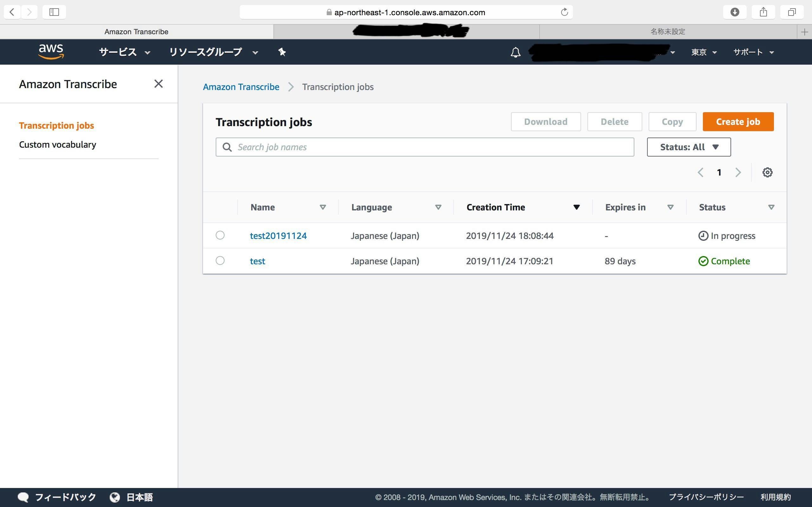The image size is (812, 507).
Task: Click the AWS logo home icon
Action: (x=51, y=52)
